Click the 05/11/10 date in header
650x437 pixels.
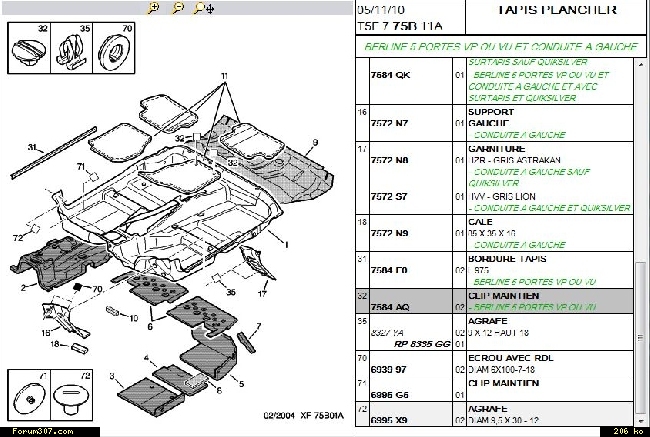[381, 10]
